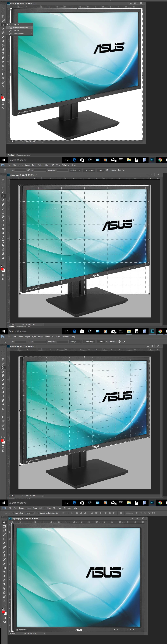Screen dimensions: 167x644
Task: Click the Resolution field in skewed-grid window
Action: [x=62, y=341]
